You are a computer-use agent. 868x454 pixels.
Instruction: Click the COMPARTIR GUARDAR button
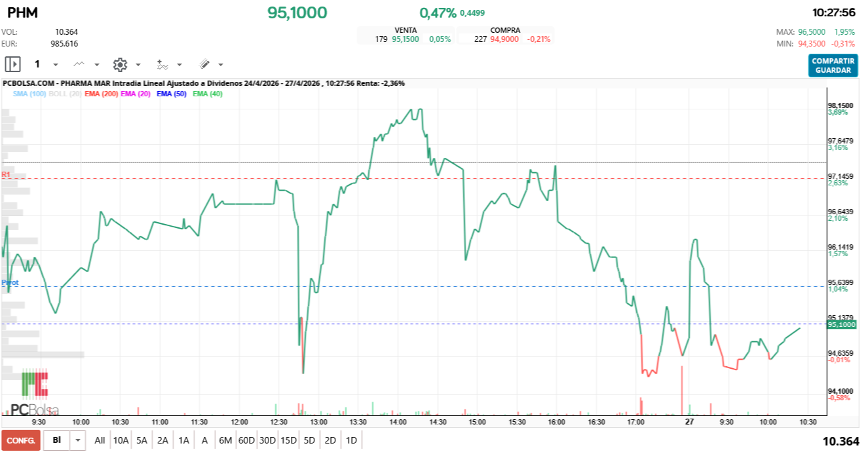[833, 66]
